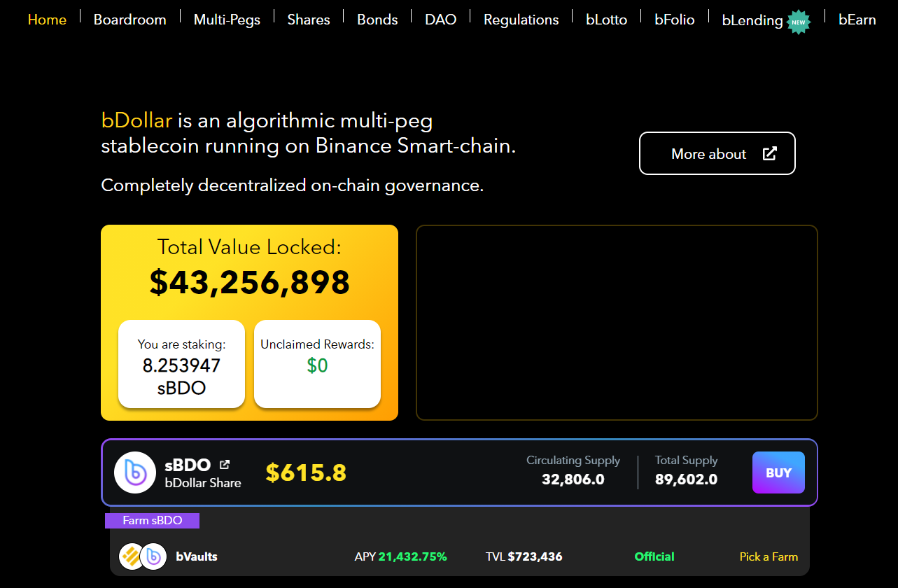Click the BUY button for sBDO

[x=778, y=472]
